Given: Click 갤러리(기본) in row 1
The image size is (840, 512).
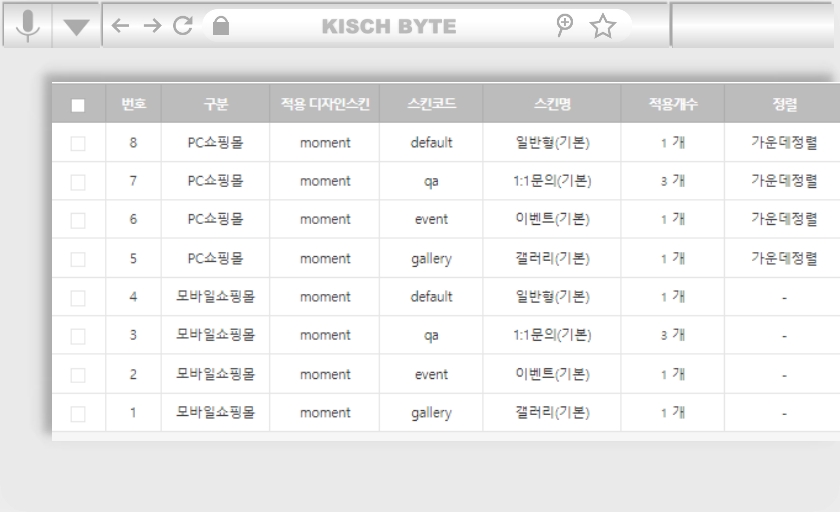Looking at the screenshot, I should pyautogui.click(x=552, y=413).
